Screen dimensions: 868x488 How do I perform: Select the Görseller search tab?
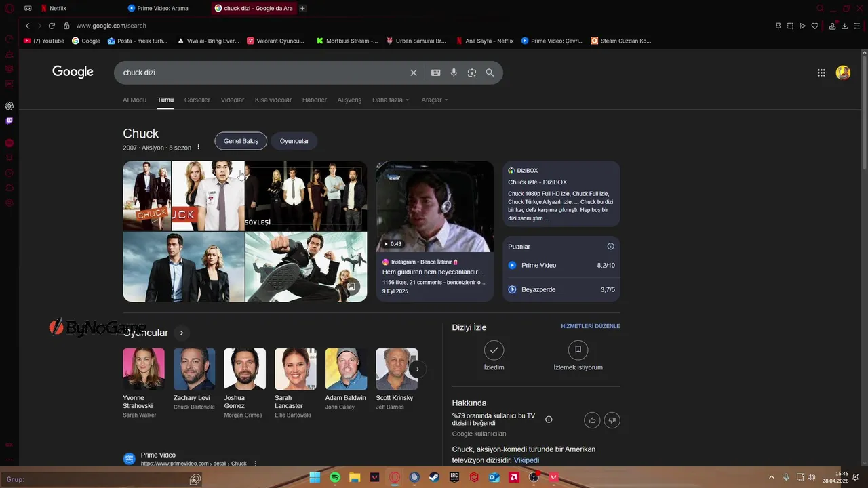pos(197,100)
